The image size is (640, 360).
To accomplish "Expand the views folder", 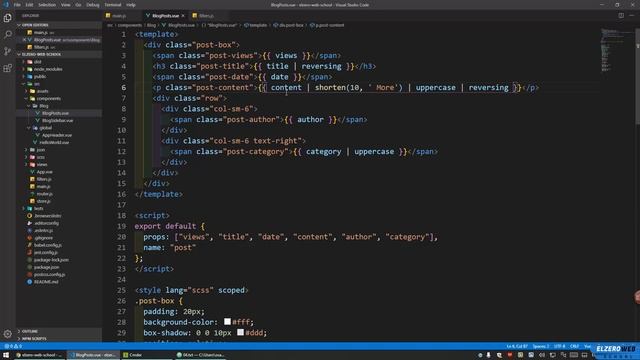I will click(x=59, y=164).
